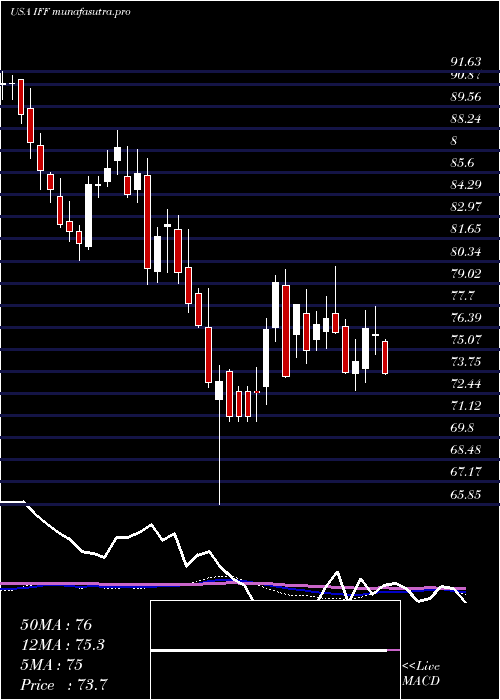Screen dimensions: 500x700
Task: Select the 79.02 price axis label
Action: click(x=466, y=274)
